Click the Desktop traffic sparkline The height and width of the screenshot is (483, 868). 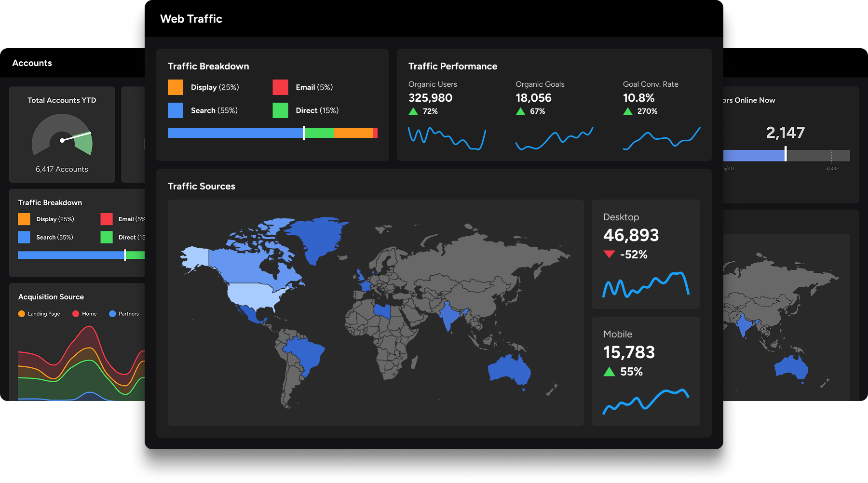click(x=646, y=284)
